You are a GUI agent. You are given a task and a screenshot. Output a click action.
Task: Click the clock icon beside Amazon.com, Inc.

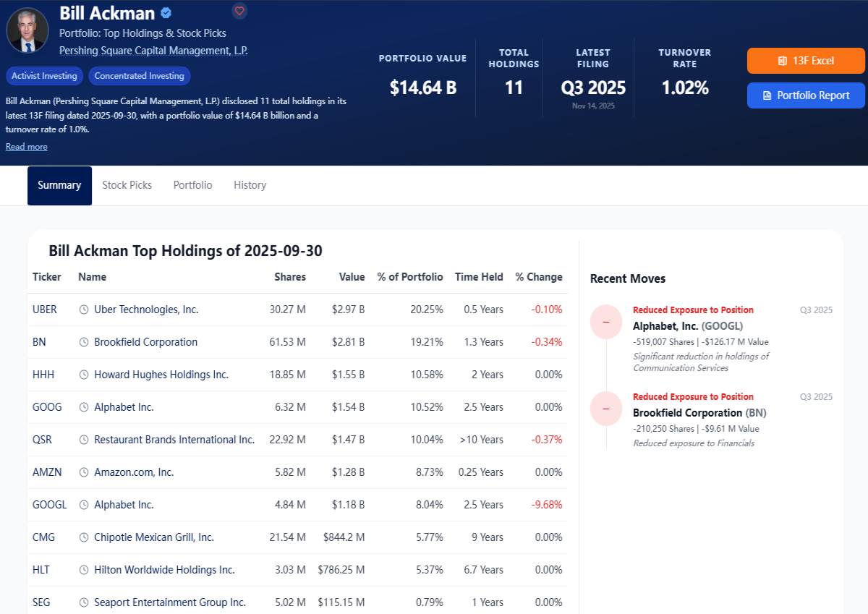(x=84, y=472)
